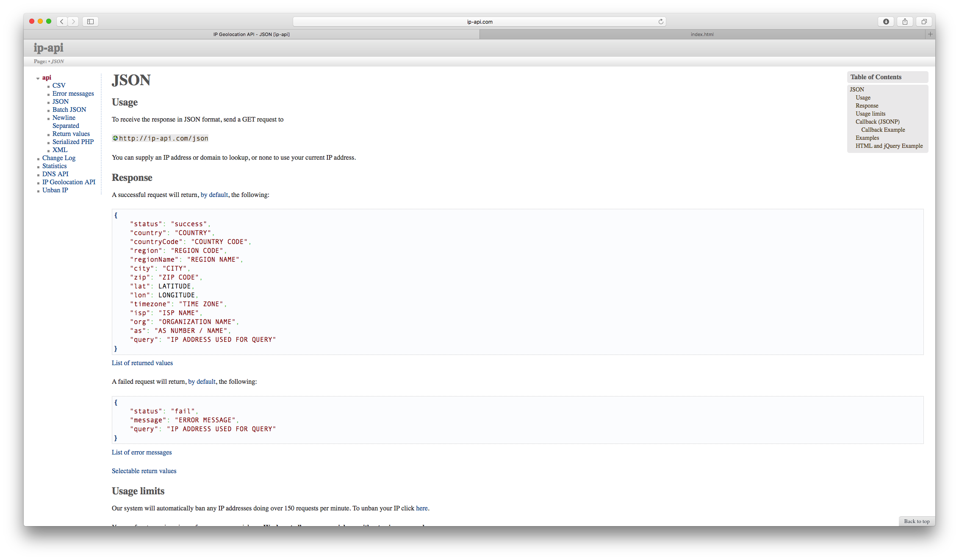Open the Downloads toolbar icon

[x=886, y=22]
